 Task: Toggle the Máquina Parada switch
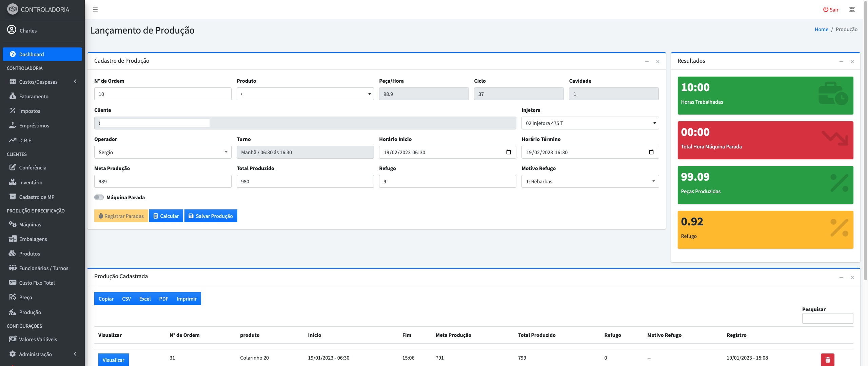click(x=99, y=197)
